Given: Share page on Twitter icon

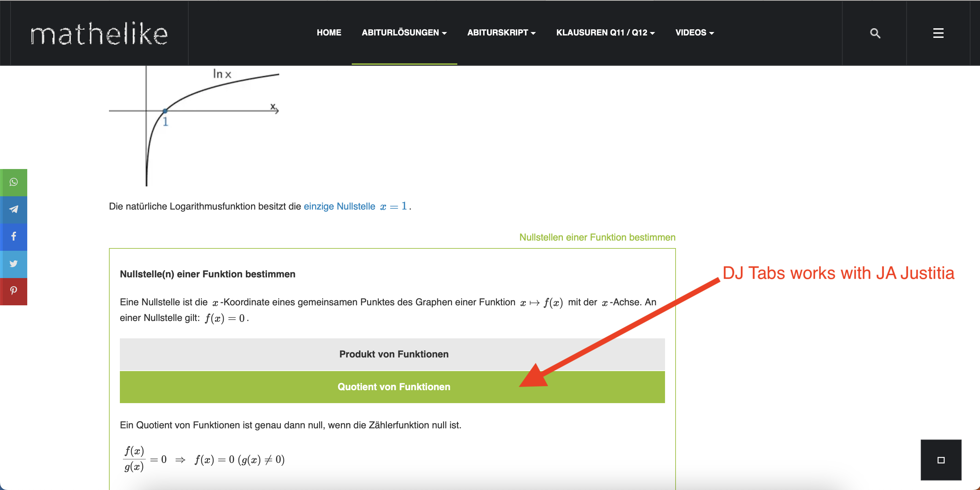Looking at the screenshot, I should [14, 264].
